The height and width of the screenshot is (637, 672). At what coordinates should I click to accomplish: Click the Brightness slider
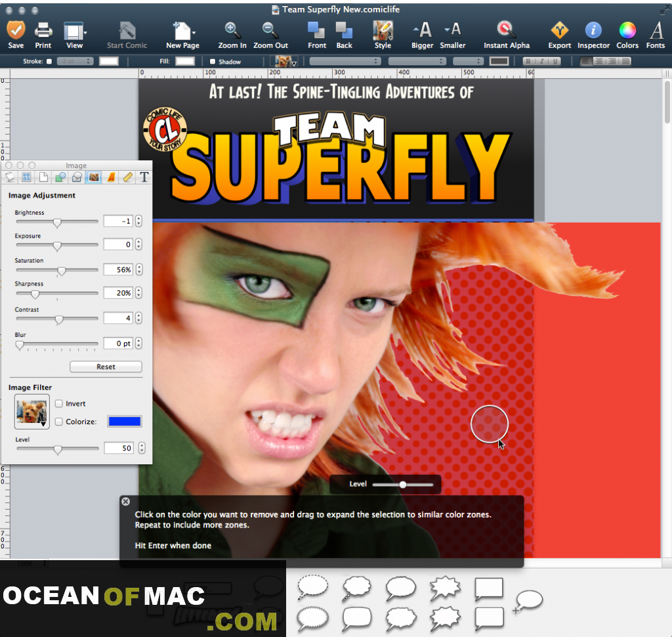[57, 222]
